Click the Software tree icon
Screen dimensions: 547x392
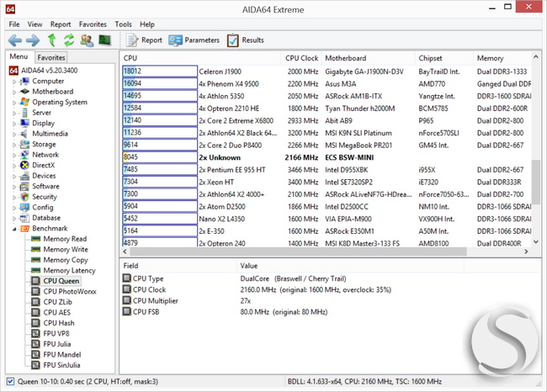pyautogui.click(x=24, y=186)
